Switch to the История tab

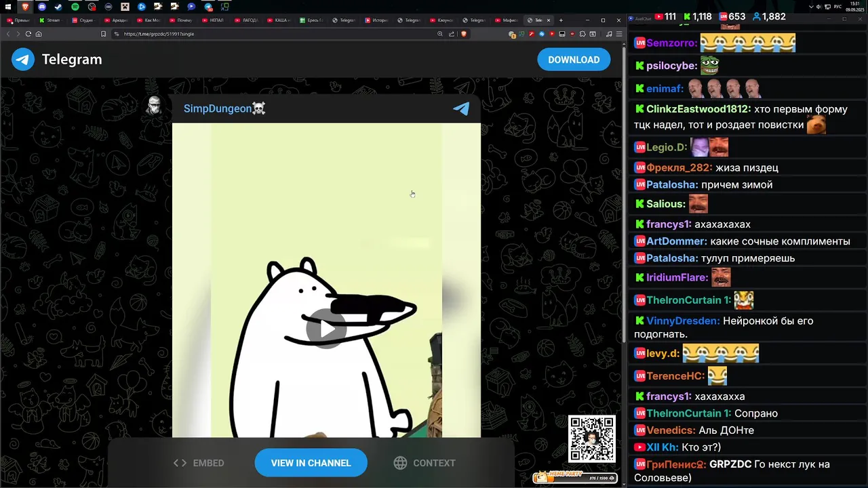377,20
